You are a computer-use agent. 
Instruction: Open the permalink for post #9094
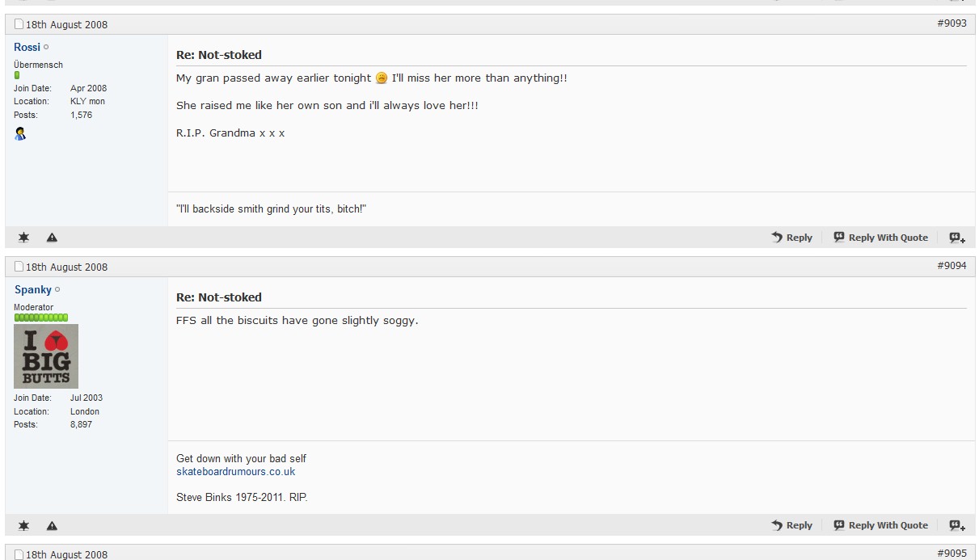pyautogui.click(x=952, y=266)
